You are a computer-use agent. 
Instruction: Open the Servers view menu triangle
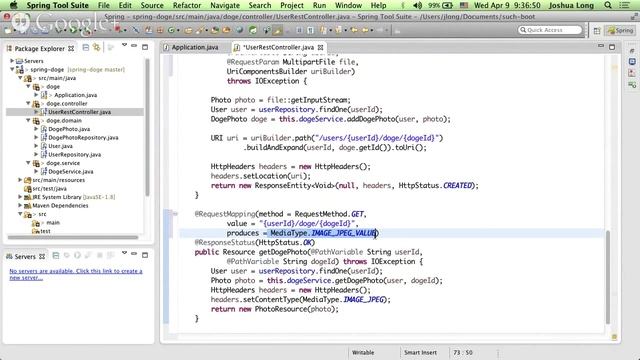point(124,253)
